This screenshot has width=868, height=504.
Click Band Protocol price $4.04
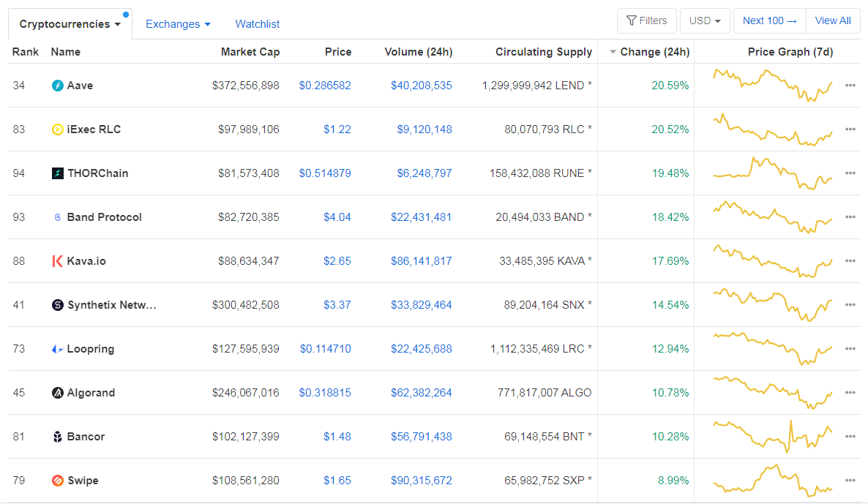[337, 217]
